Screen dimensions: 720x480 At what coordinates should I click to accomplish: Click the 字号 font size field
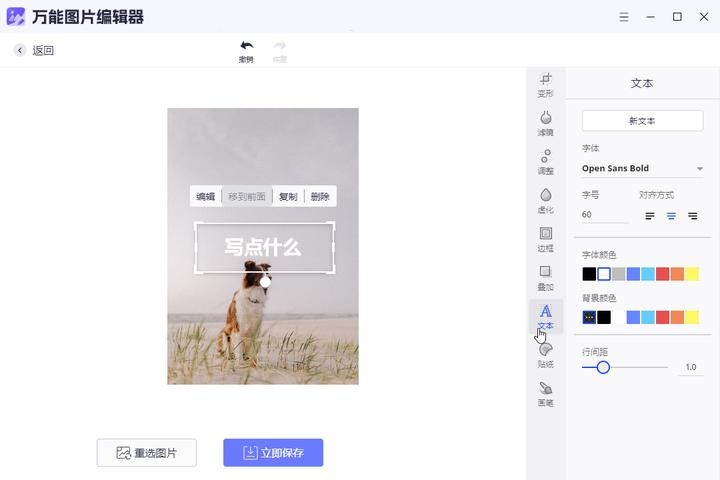coord(604,215)
